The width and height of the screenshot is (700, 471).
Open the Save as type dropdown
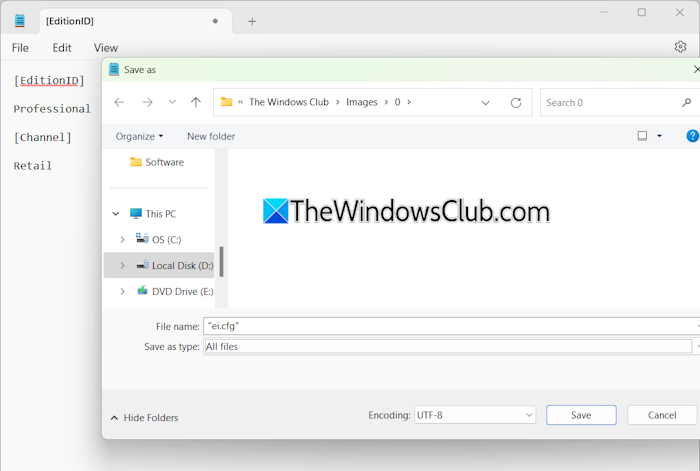pyautogui.click(x=451, y=346)
